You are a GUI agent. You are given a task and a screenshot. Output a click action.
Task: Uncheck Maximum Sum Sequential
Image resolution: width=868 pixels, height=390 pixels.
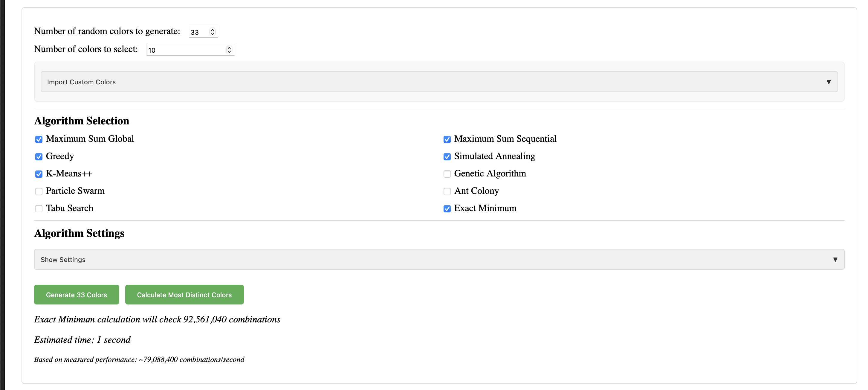[x=447, y=139]
